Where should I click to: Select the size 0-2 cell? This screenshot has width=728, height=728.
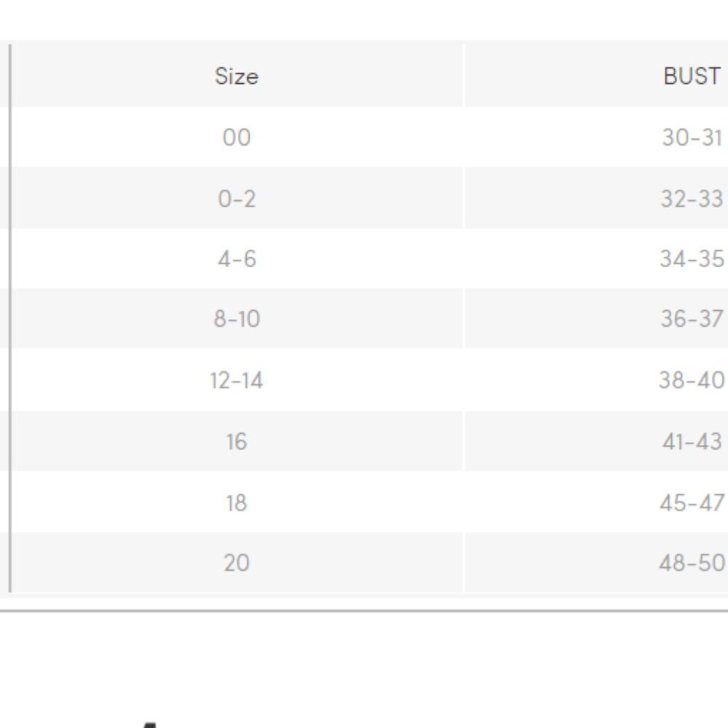click(x=237, y=198)
